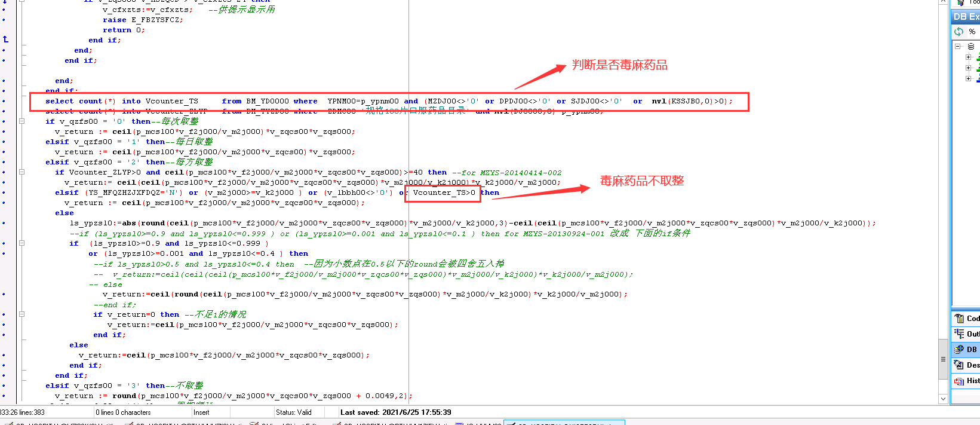Click the "Last saved: 2021/6/25 17:55:39" status text
Viewport: 980px width, 425px height.
coord(396,412)
